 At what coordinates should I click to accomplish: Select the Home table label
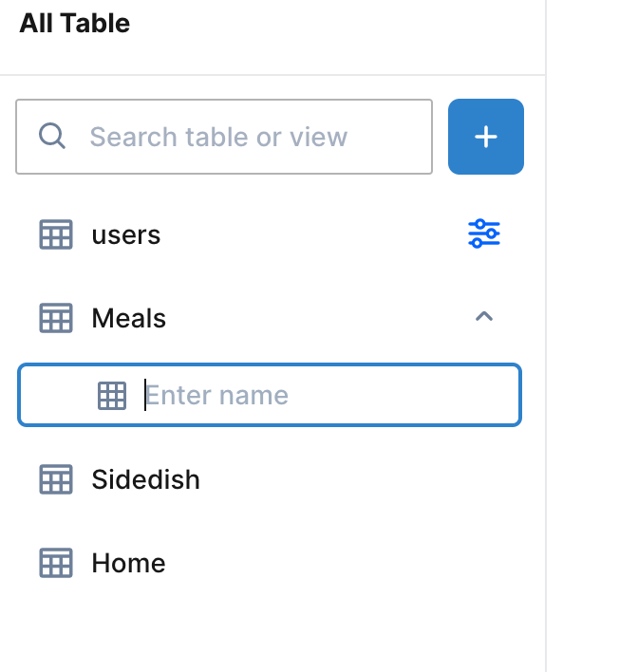128,563
